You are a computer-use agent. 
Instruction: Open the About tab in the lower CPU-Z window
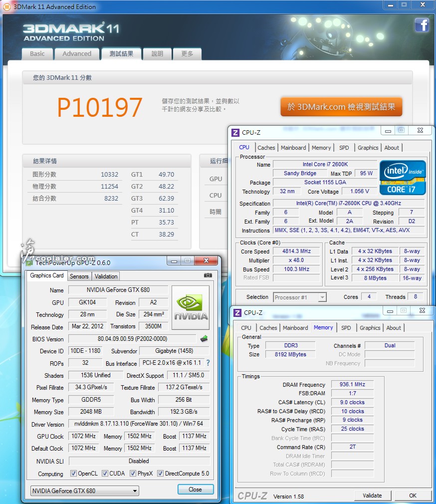[x=394, y=328]
